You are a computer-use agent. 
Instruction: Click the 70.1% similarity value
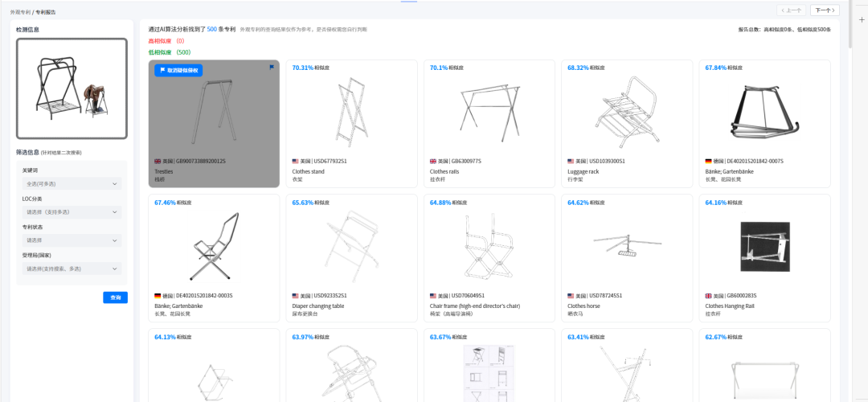coord(439,68)
